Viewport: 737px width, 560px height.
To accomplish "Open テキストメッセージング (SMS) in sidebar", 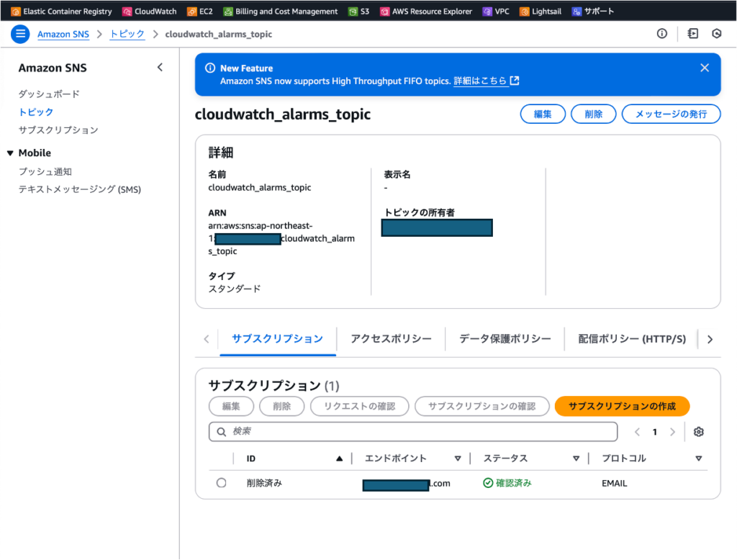I will point(79,189).
